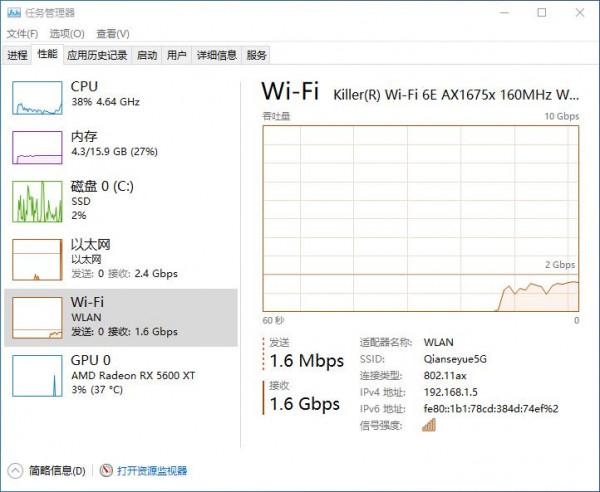Collapse to 简略信息 with the arrow icon
600x492 pixels.
[x=15, y=471]
